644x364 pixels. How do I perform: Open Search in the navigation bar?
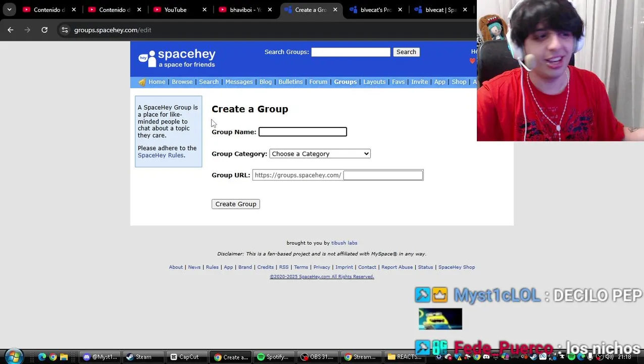tap(209, 82)
